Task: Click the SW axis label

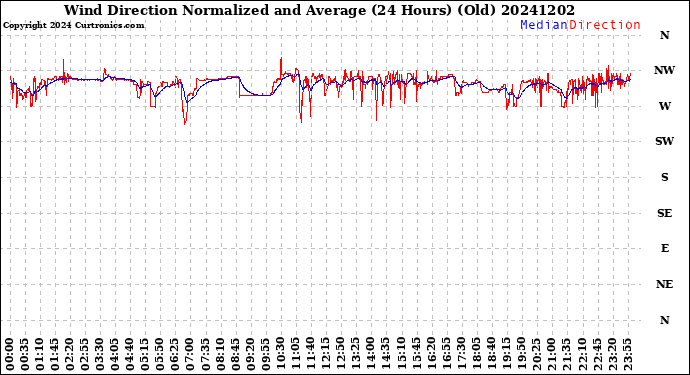Action: [664, 141]
